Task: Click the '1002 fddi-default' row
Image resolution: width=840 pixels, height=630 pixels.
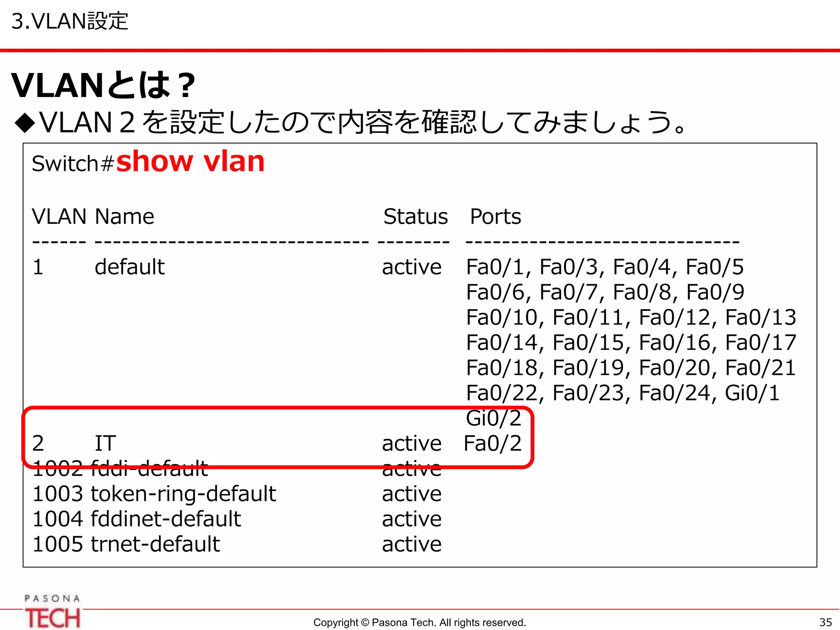Action: (120, 468)
